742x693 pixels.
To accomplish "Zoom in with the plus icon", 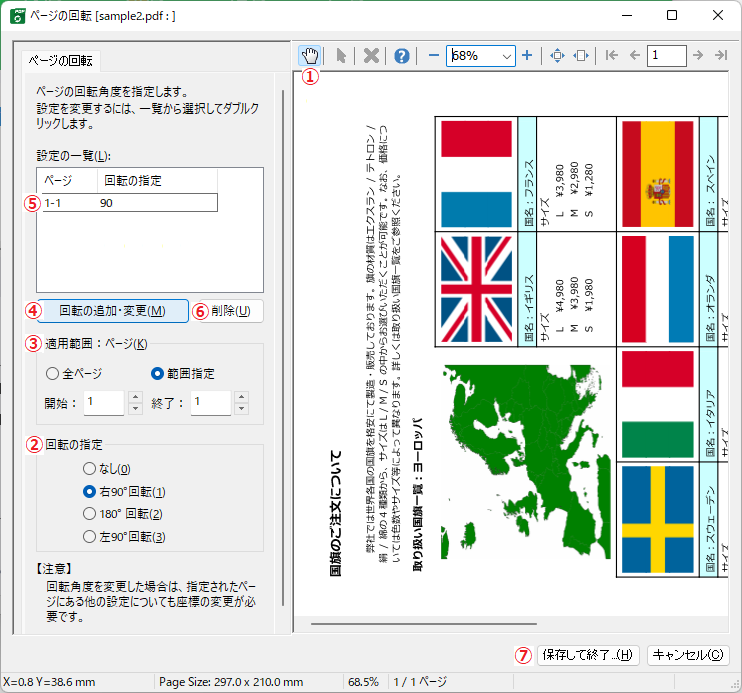I will pyautogui.click(x=527, y=56).
